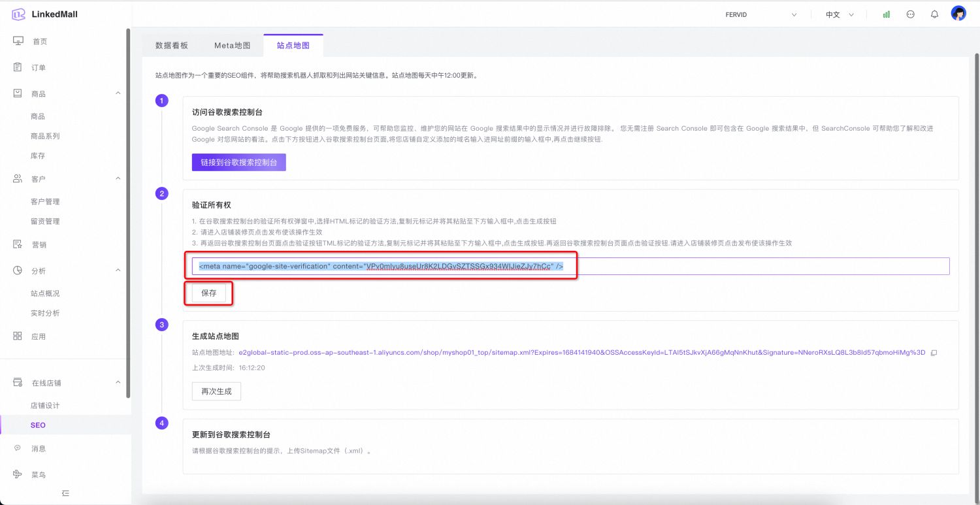Click the 再次生成 button
The height and width of the screenshot is (505, 980).
[x=216, y=391]
